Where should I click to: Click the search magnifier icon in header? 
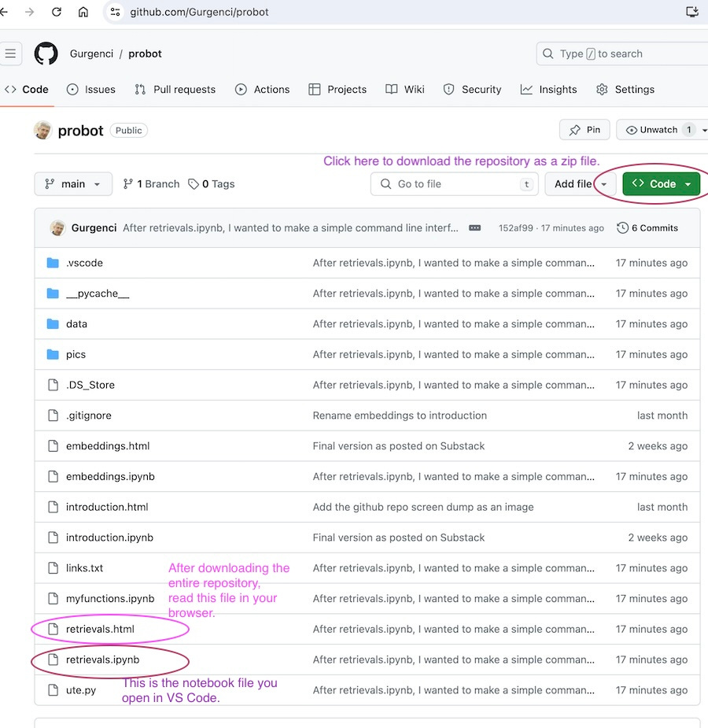(x=548, y=54)
